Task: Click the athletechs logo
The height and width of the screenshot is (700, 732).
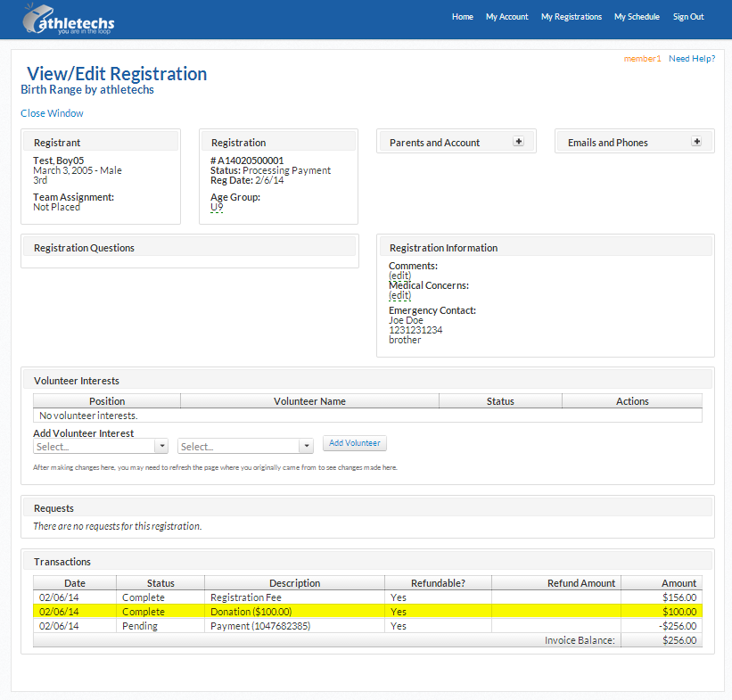Action: click(x=69, y=21)
